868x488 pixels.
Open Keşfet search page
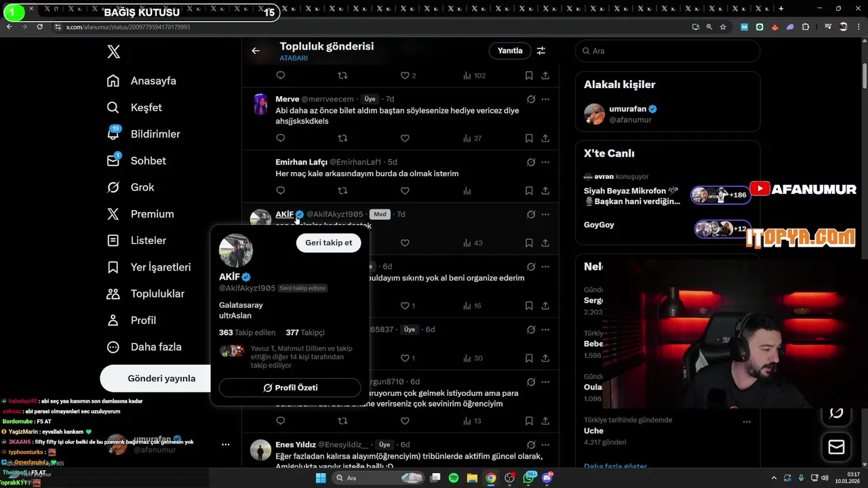(134, 107)
